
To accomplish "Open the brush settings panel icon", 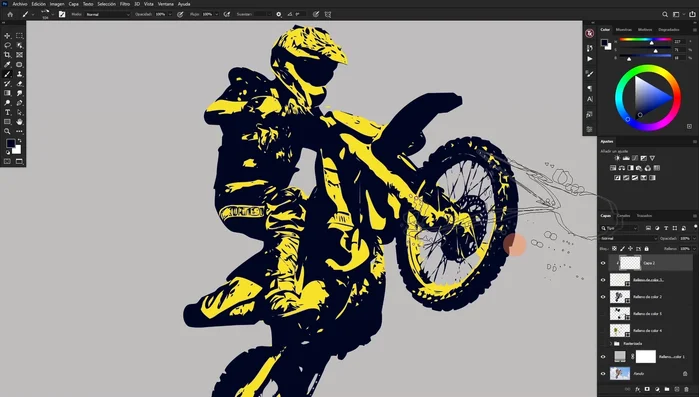I will pos(62,14).
